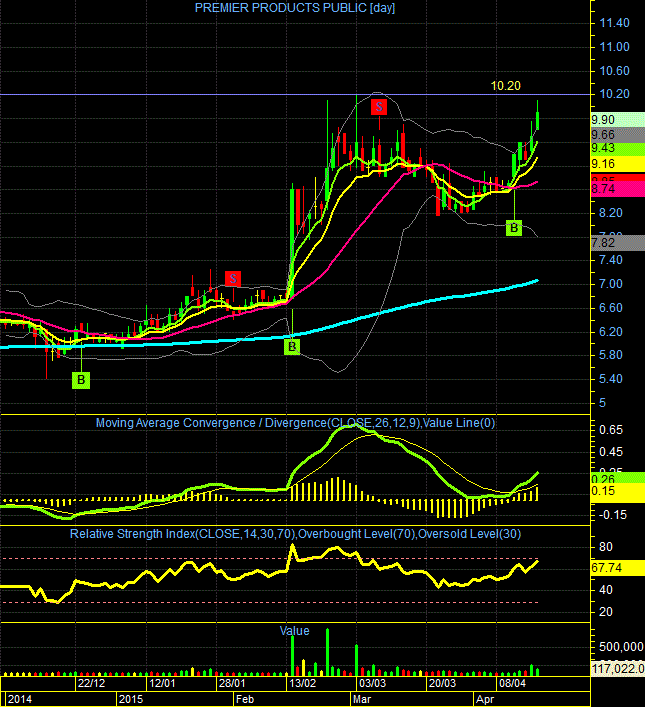The width and height of the screenshot is (645, 707).
Task: Click the 8.74 pink moving average tag
Action: pos(617,189)
